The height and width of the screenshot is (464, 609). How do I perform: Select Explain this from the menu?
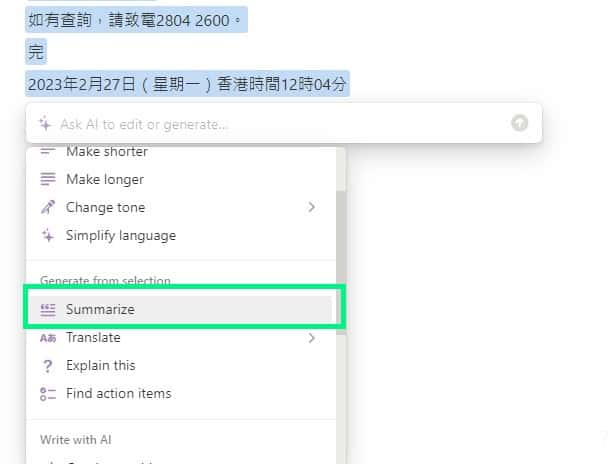point(100,366)
